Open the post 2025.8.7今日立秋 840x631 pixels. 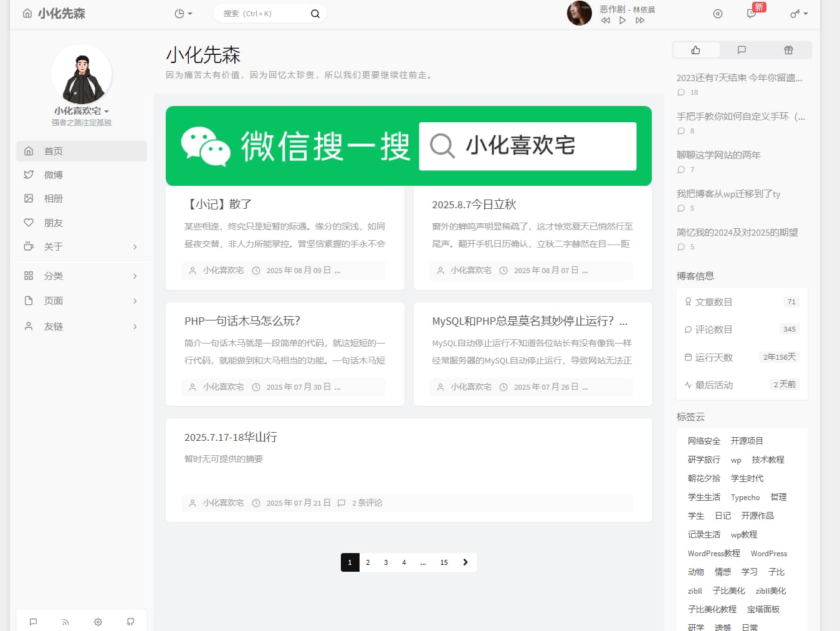pos(472,204)
